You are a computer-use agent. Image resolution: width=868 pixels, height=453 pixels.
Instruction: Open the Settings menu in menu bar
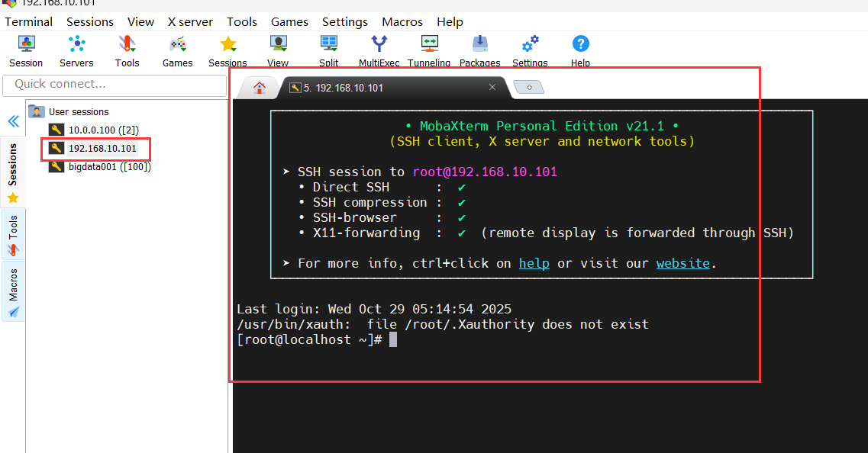345,21
